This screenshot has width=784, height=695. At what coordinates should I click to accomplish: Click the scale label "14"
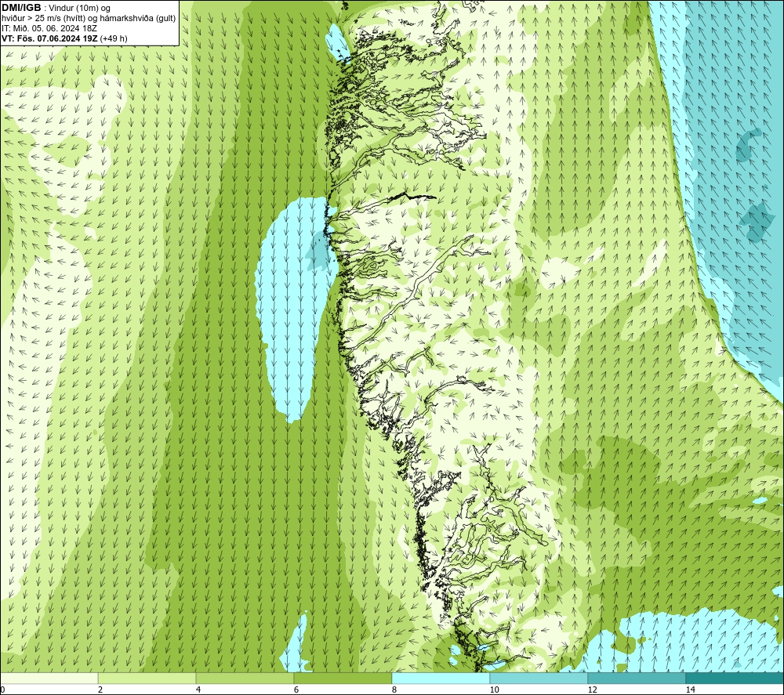click(691, 690)
